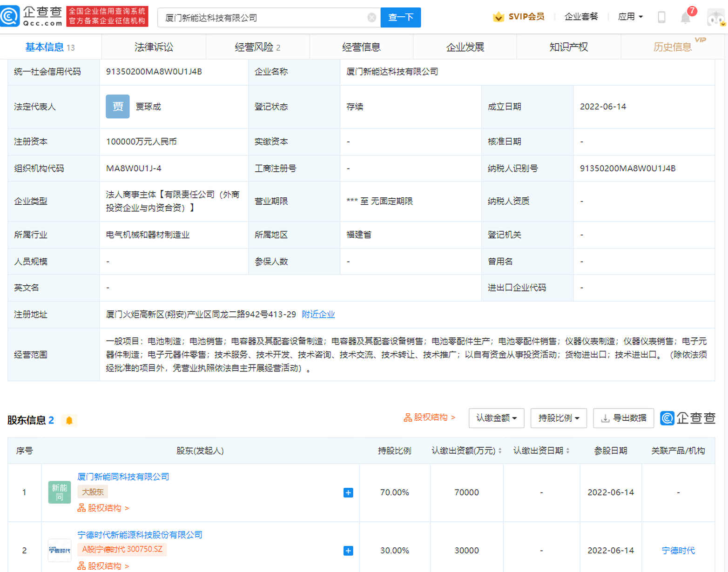Open 宁德时代 related product link

pyautogui.click(x=678, y=551)
